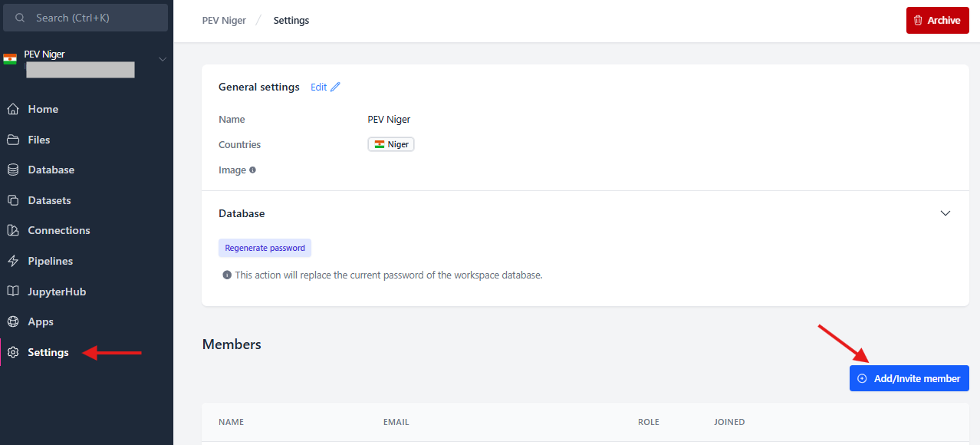Click the Apps globe icon

tap(13, 321)
